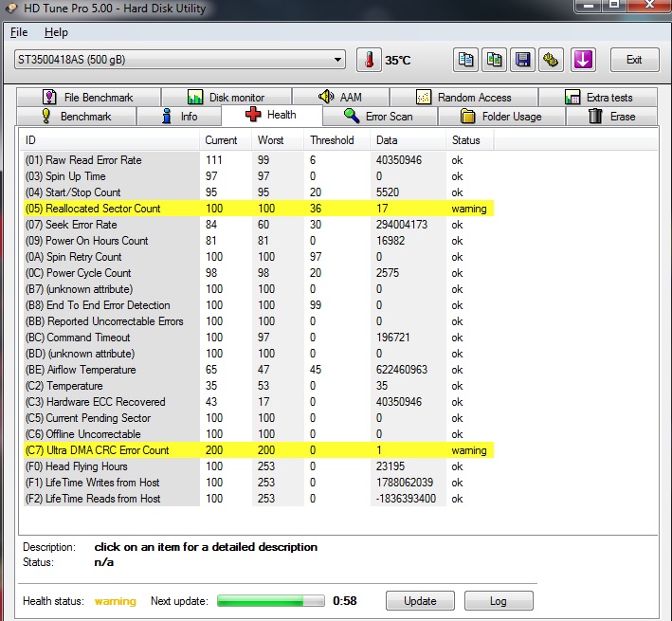Screen dimensions: 672x621
Task: Go to the Error Scan tab
Action: coord(377,117)
